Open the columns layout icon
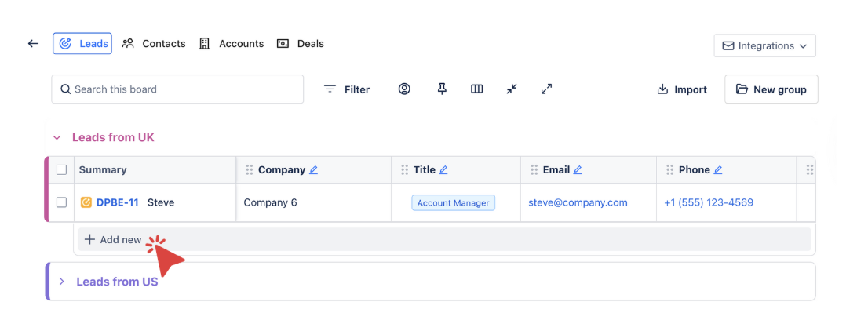 (476, 89)
